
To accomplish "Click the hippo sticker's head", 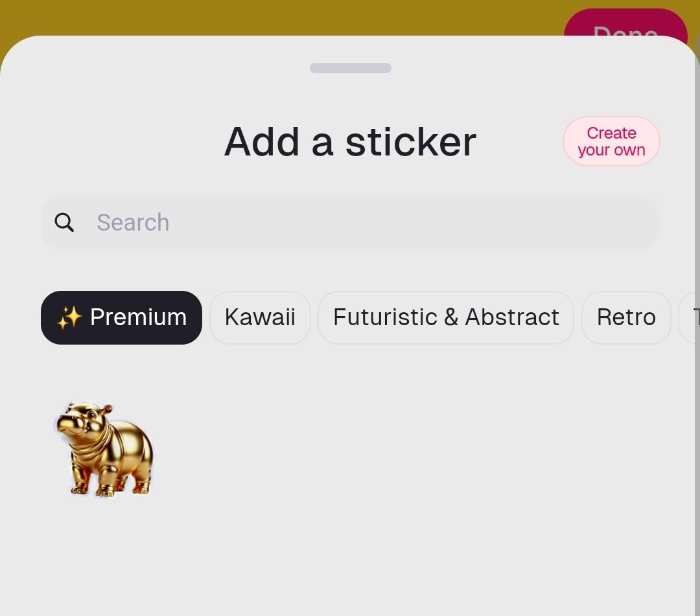I will click(80, 419).
